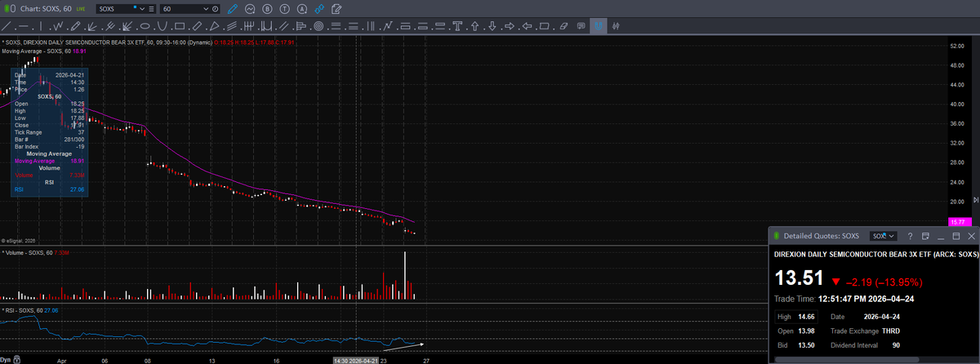This screenshot has height=364, width=980.
Task: Toggle the lock icon beside Dyn
Action: coord(16,359)
